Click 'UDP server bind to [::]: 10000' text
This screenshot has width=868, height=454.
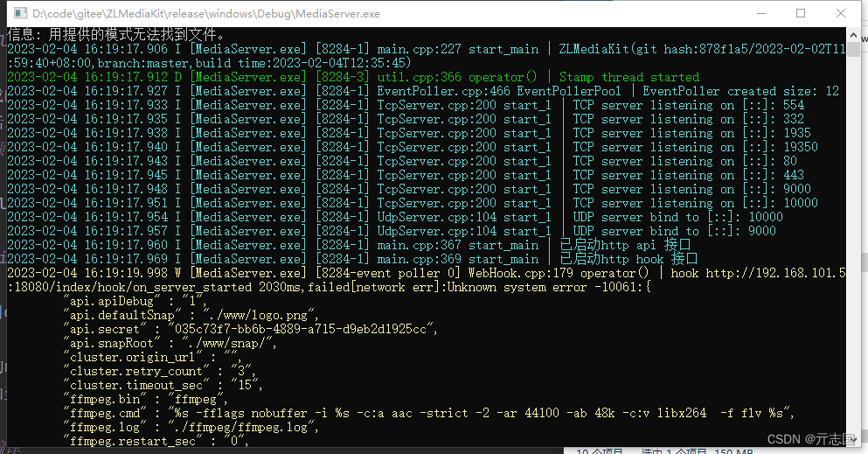click(678, 217)
